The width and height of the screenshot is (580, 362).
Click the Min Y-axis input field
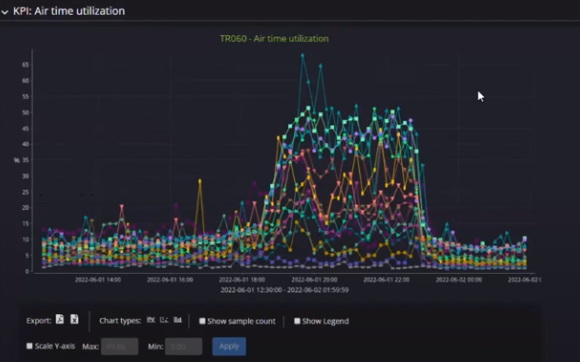point(183,346)
